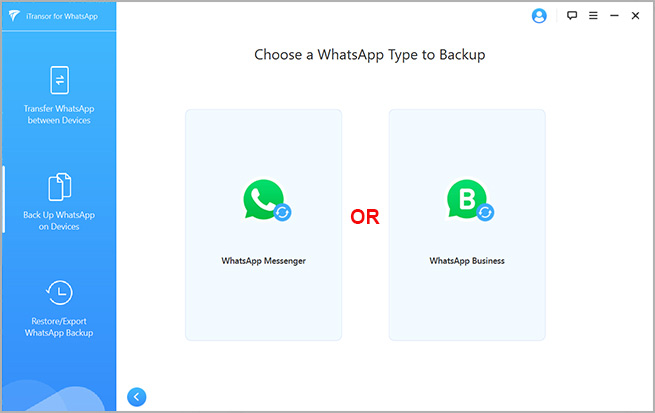Click the Back Up WhatsApp on Devices text

pos(59,220)
